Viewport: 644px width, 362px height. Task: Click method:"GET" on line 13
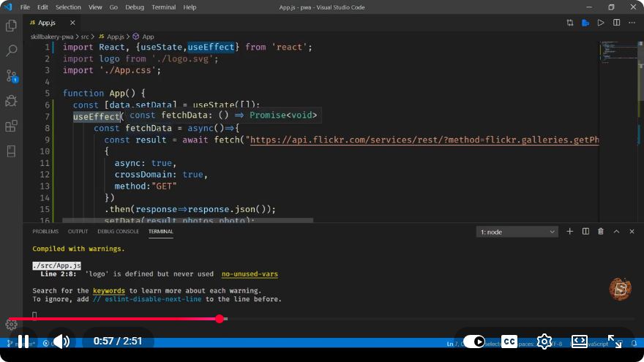click(x=146, y=186)
